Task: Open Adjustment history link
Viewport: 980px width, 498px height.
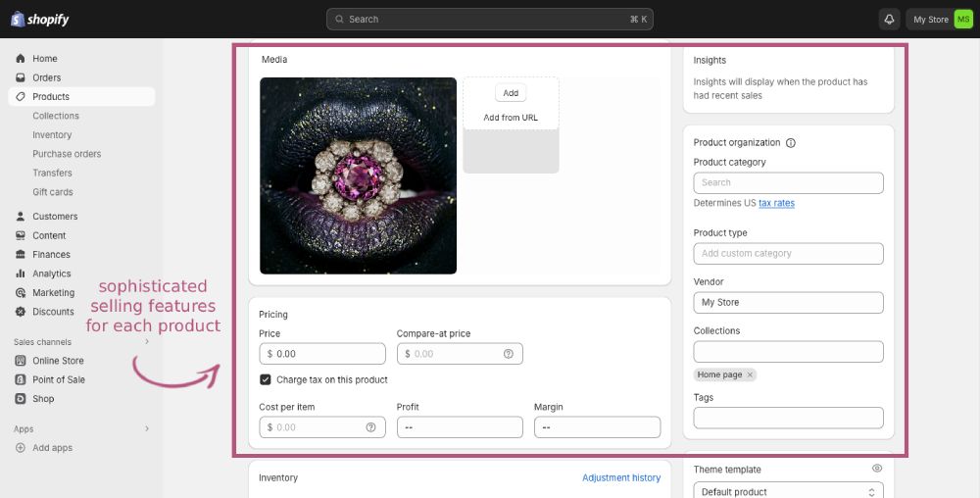Action: (x=621, y=478)
